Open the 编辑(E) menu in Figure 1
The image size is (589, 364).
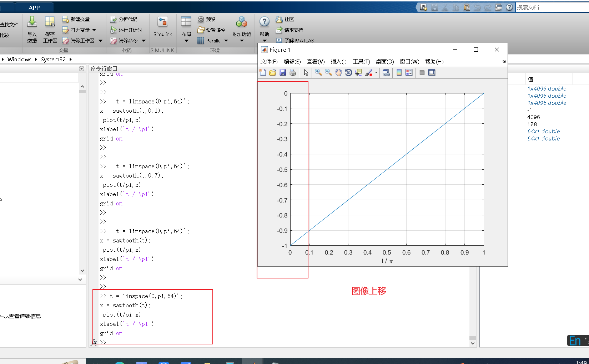coord(292,62)
